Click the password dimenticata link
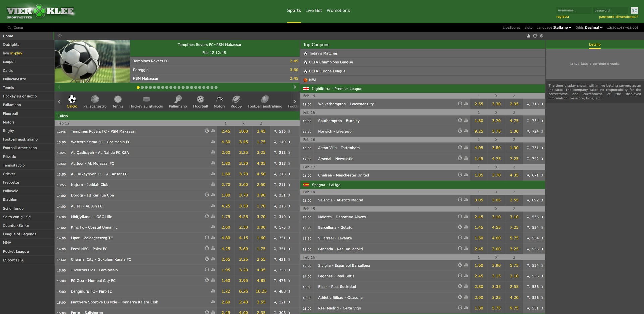Viewport: 644px width, 314px height. (619, 17)
